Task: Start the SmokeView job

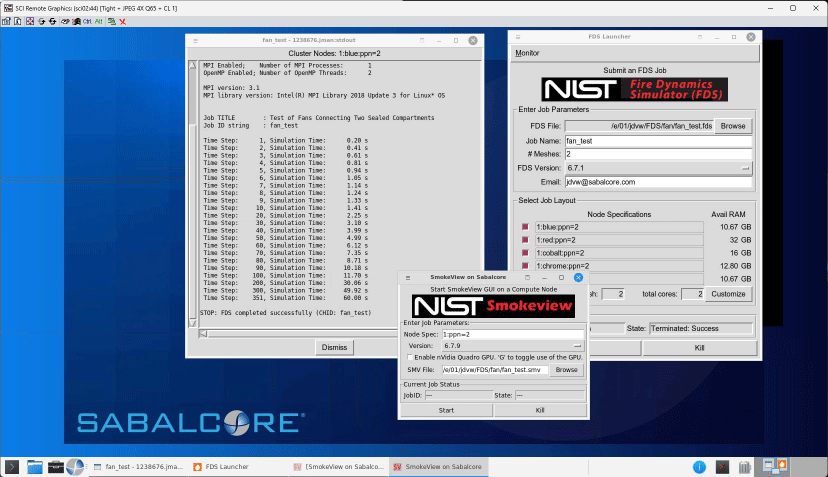Action: point(446,410)
